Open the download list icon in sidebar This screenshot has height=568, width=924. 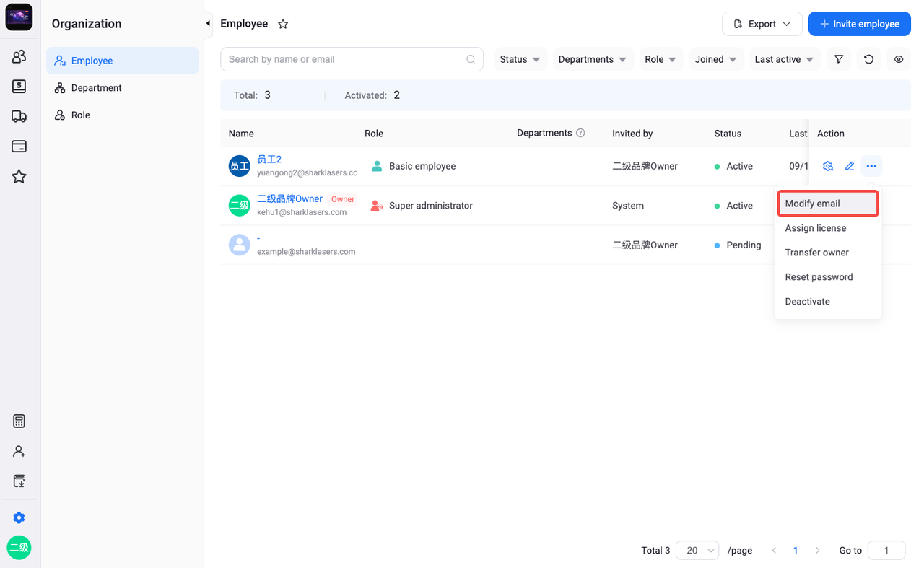click(19, 481)
